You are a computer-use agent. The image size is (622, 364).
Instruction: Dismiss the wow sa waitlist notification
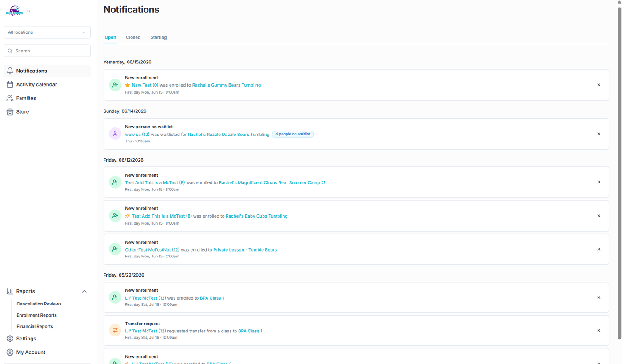pos(598,134)
